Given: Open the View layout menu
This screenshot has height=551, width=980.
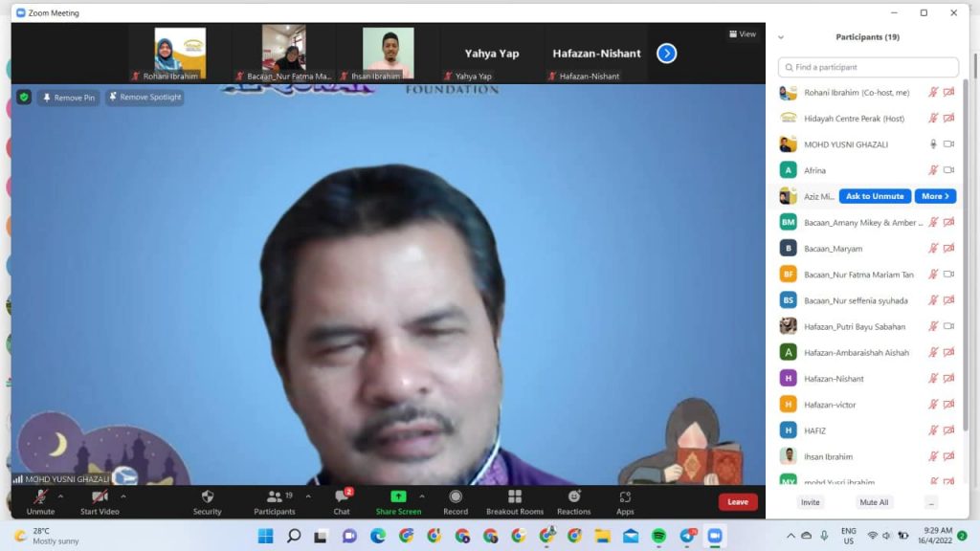Looking at the screenshot, I should pos(743,34).
